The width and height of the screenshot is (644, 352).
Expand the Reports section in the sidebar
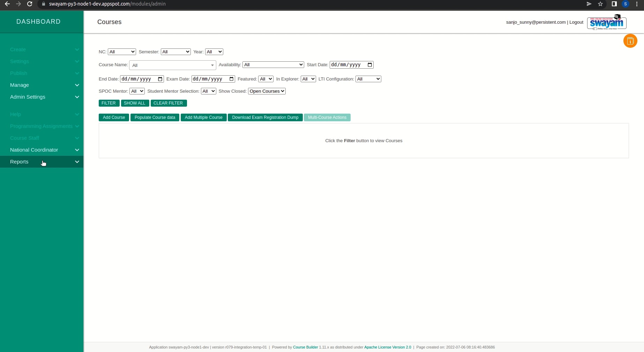(x=42, y=162)
